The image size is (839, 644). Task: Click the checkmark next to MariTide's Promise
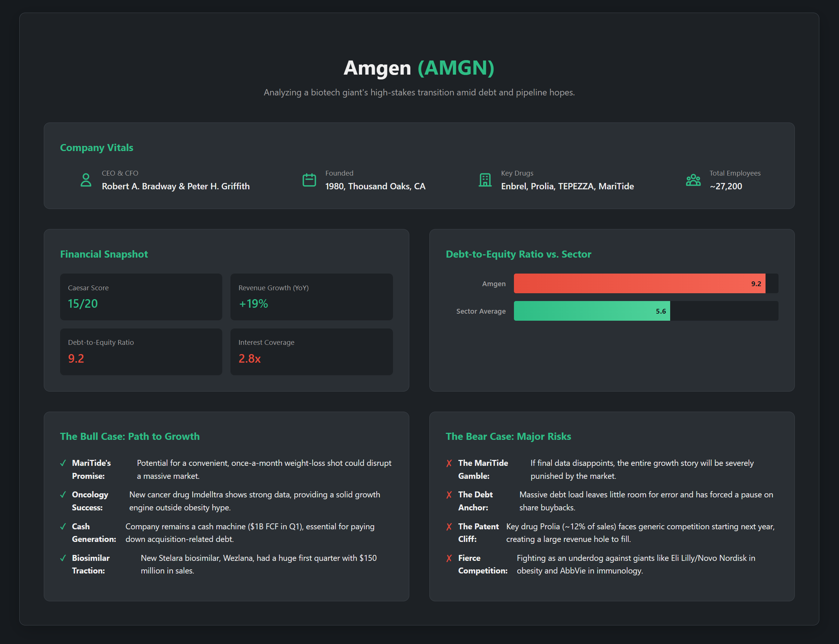63,463
